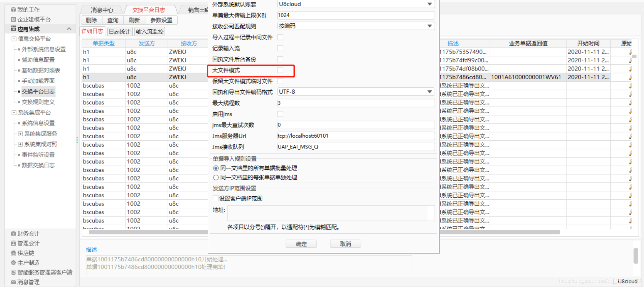644x287 pixels.
Task: Click the 供应链 module icon
Action: click(x=13, y=253)
